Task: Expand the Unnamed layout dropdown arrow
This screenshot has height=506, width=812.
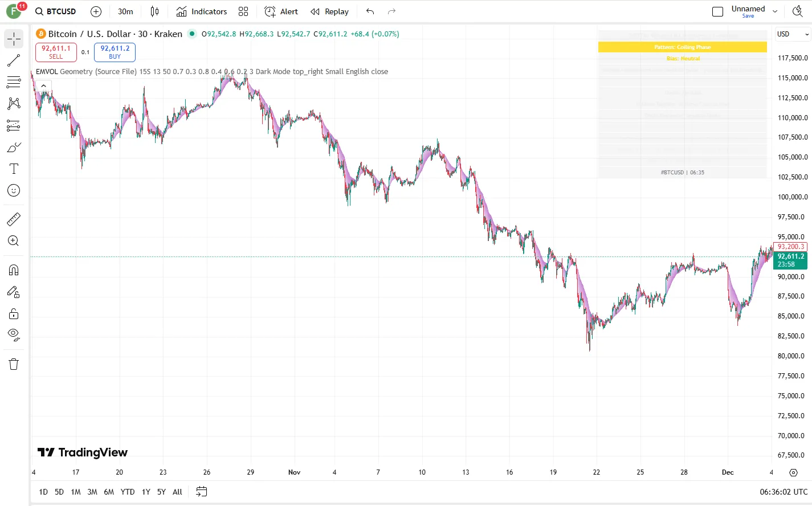Action: (775, 11)
